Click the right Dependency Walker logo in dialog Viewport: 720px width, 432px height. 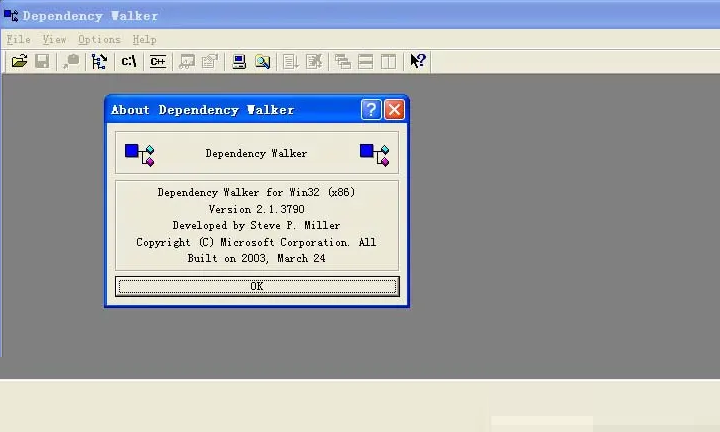click(x=375, y=155)
